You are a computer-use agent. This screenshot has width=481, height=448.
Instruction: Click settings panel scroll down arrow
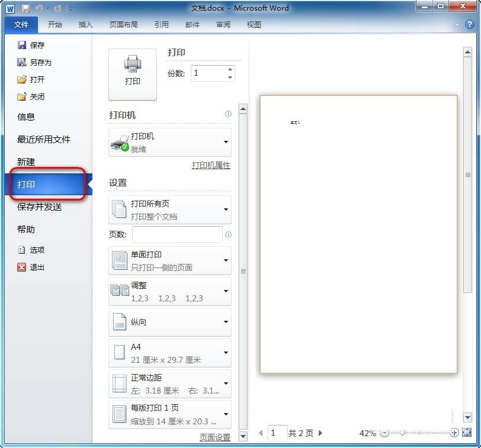point(243,436)
